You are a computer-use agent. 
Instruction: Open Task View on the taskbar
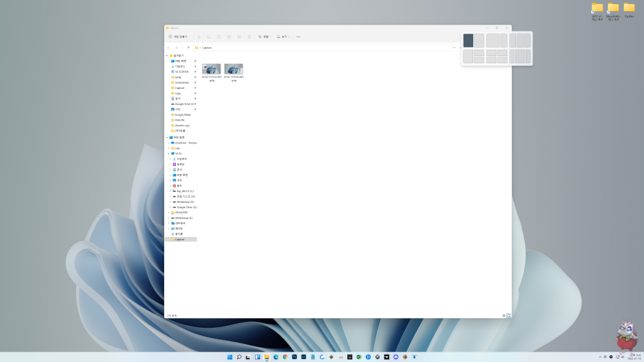248,357
